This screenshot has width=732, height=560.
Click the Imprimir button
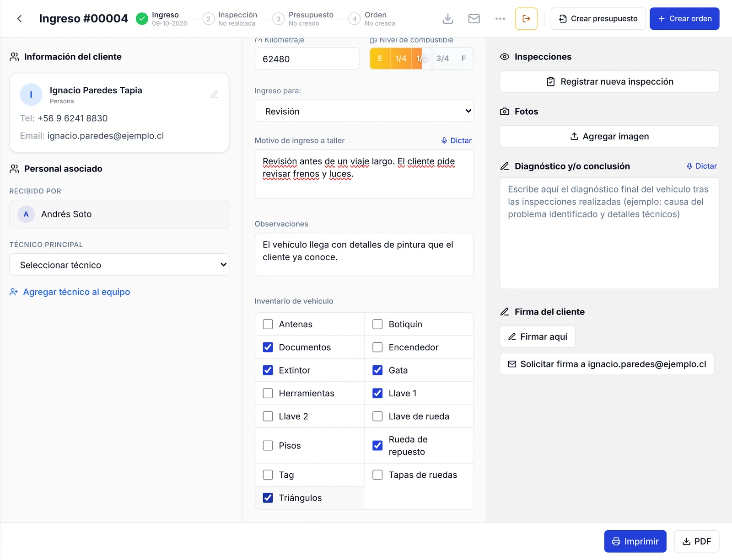(x=635, y=541)
